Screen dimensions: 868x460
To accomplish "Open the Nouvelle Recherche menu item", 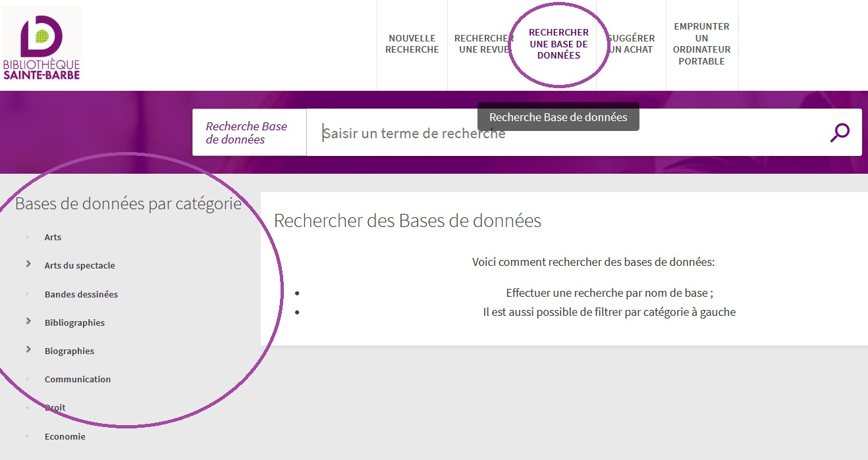I will click(412, 44).
